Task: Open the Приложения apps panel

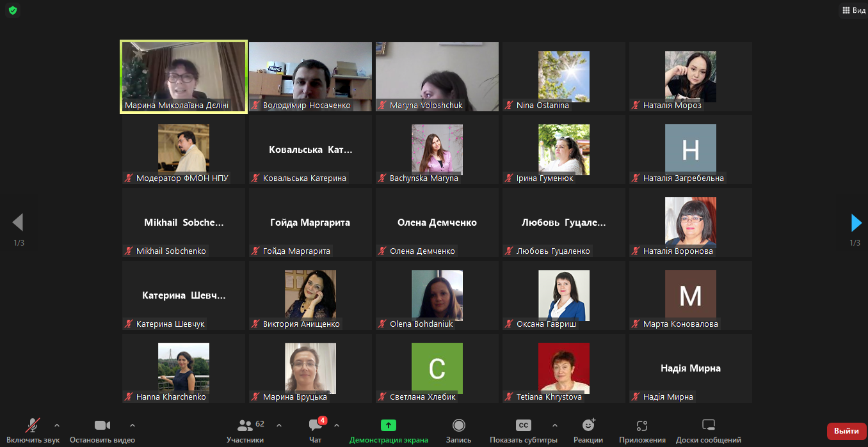Action: (642, 431)
